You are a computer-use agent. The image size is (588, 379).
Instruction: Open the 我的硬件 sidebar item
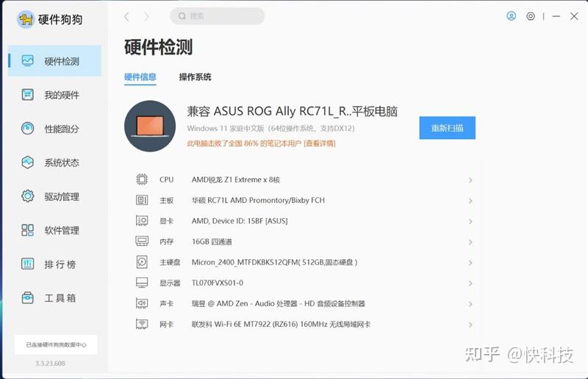pos(54,95)
